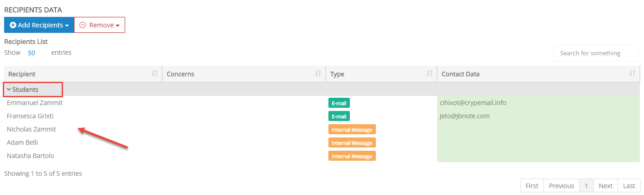Screen dimensions: 644x195
Task: Click Natasha Bartolo's Internal Message badge
Action: 352,156
